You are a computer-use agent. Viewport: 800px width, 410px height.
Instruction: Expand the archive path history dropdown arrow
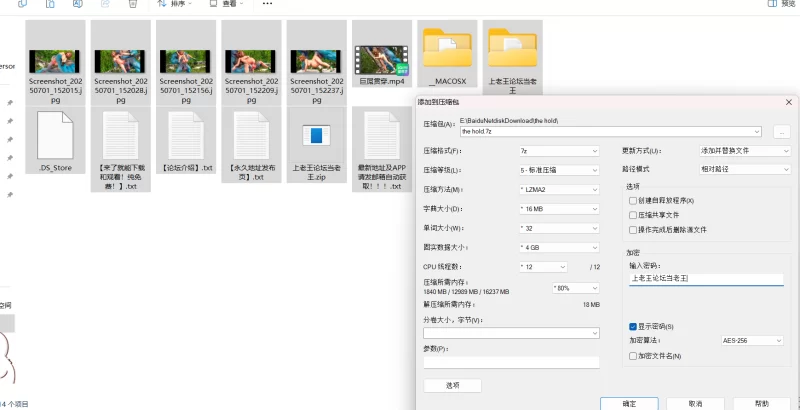[x=756, y=132]
